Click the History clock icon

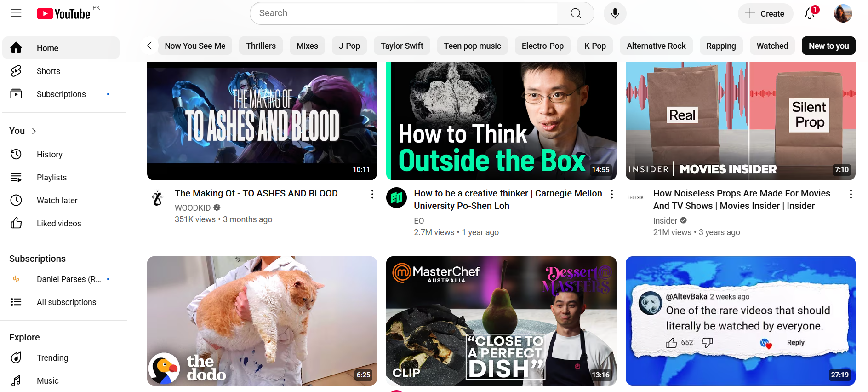pos(16,154)
